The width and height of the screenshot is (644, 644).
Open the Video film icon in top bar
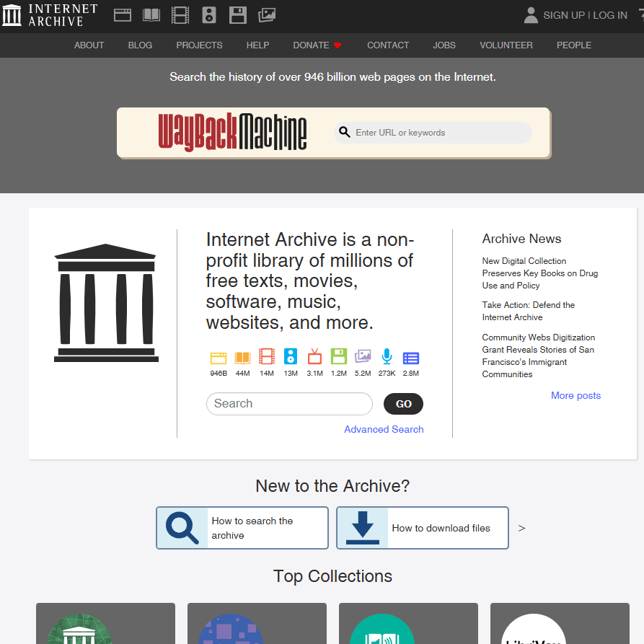click(180, 15)
